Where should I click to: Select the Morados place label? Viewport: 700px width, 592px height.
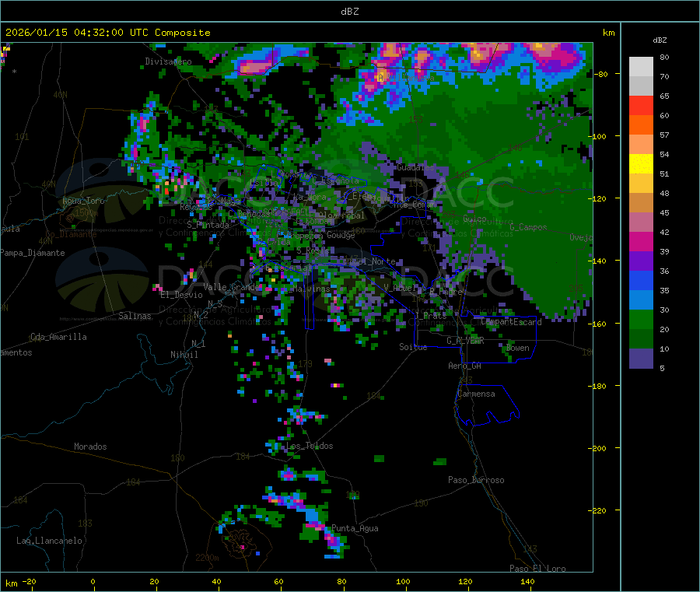pos(90,447)
